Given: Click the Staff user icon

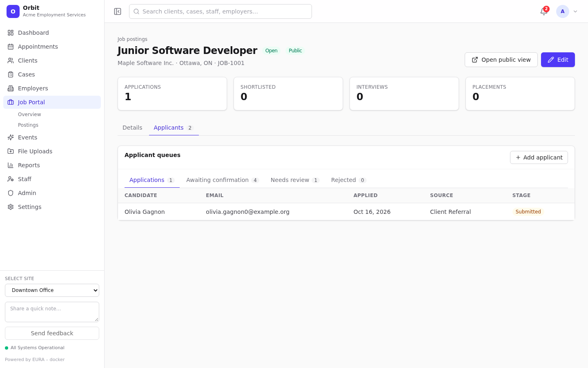Looking at the screenshot, I should [11, 179].
